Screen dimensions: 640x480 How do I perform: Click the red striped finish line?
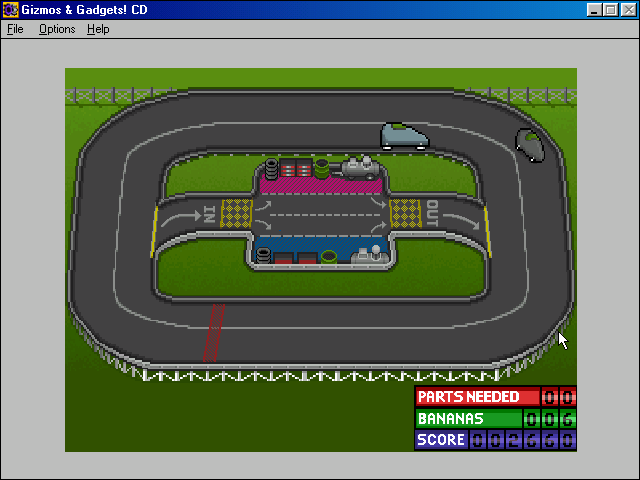click(214, 333)
